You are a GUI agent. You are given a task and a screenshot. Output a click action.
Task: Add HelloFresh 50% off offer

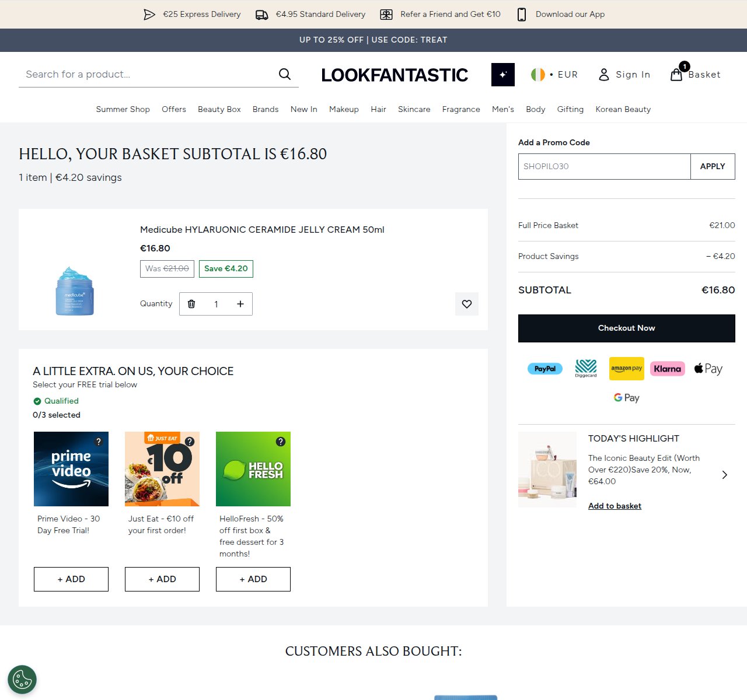point(253,579)
